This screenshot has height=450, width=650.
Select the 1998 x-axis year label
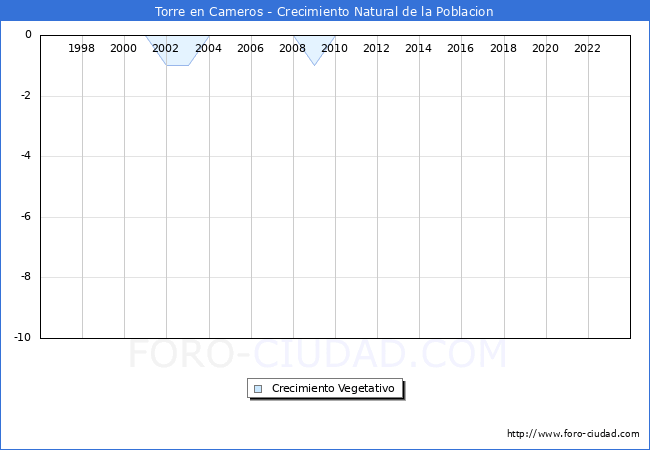pos(81,48)
